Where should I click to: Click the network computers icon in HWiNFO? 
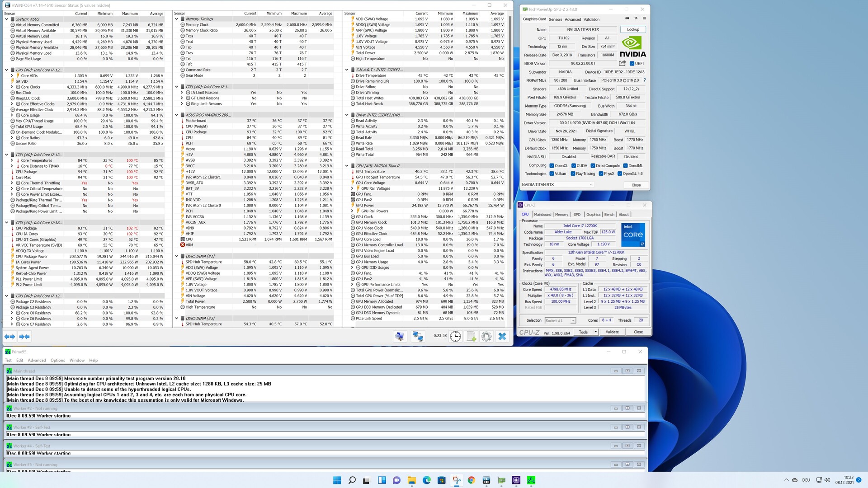coord(418,337)
